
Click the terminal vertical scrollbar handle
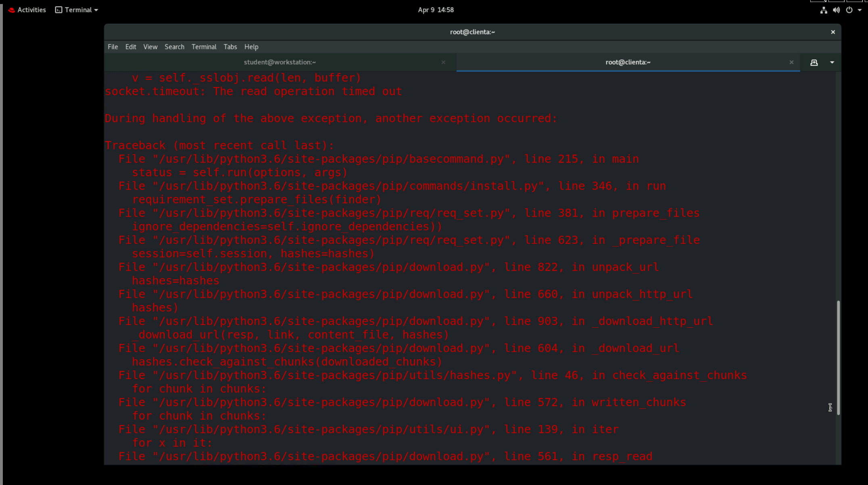point(838,357)
